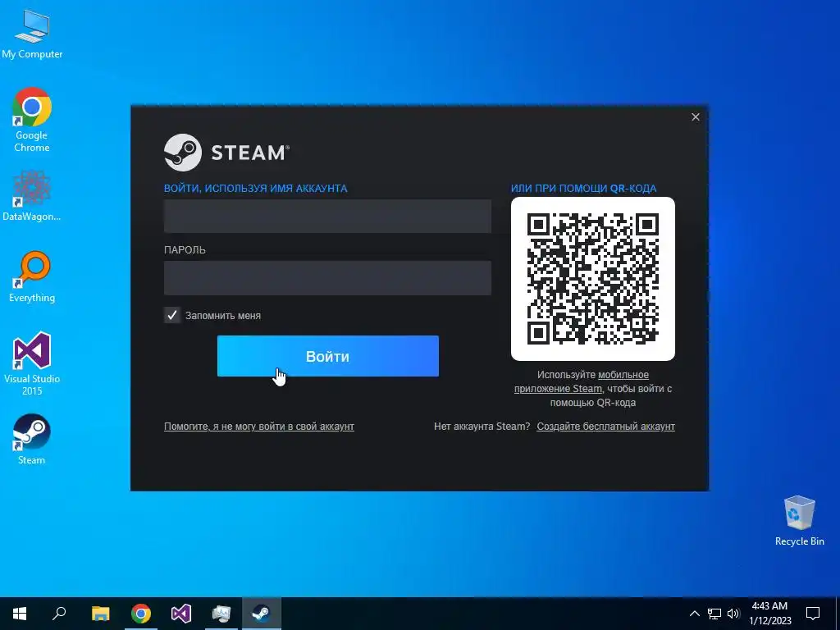The image size is (840, 630).
Task: Open 'Создайте бесплатный аккаунт' link
Action: pyautogui.click(x=606, y=427)
